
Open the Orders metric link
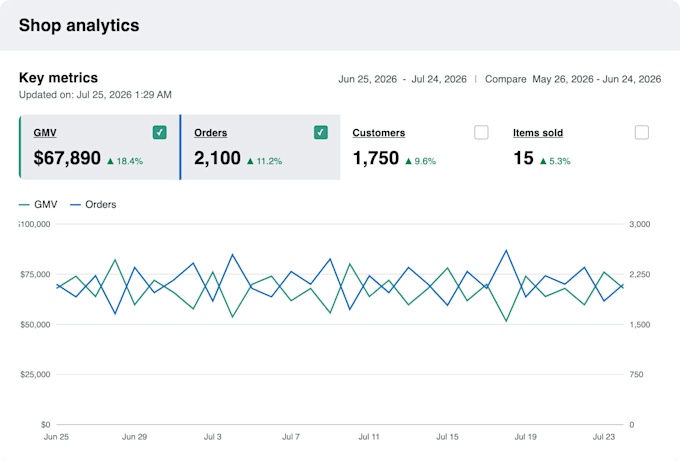click(x=210, y=133)
